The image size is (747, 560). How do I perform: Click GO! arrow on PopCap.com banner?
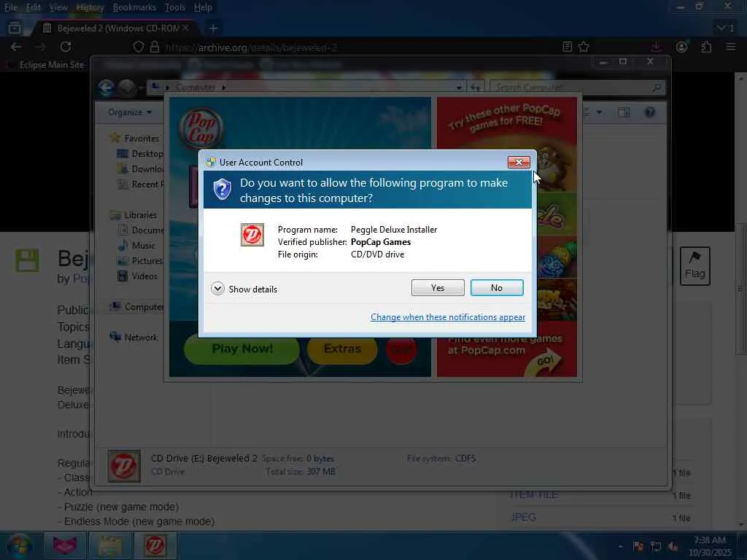pyautogui.click(x=544, y=362)
